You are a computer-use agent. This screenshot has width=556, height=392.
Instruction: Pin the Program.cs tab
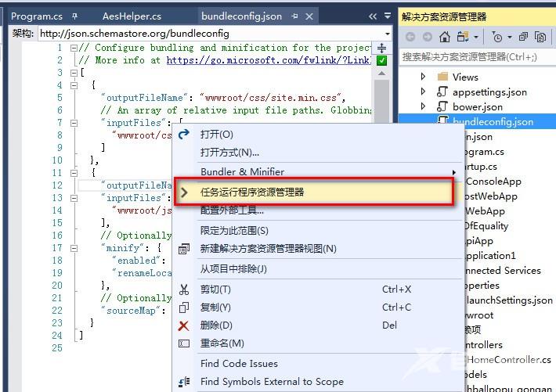(75, 16)
